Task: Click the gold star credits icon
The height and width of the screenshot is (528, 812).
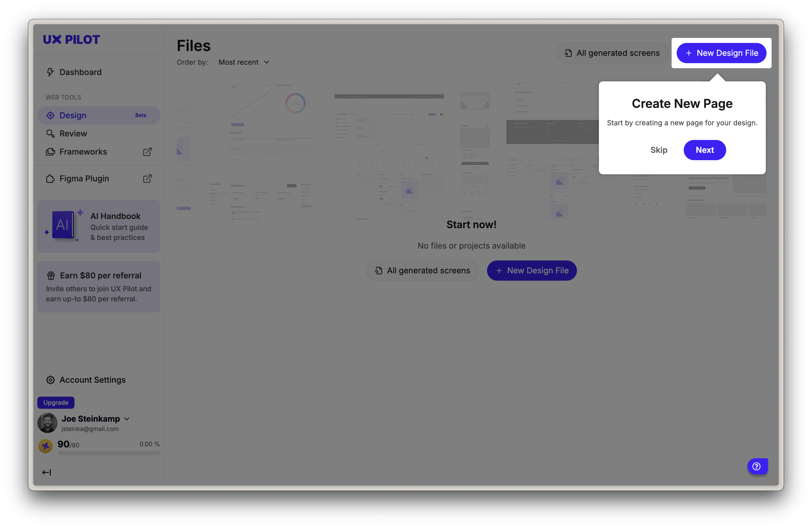Action: pyautogui.click(x=45, y=446)
